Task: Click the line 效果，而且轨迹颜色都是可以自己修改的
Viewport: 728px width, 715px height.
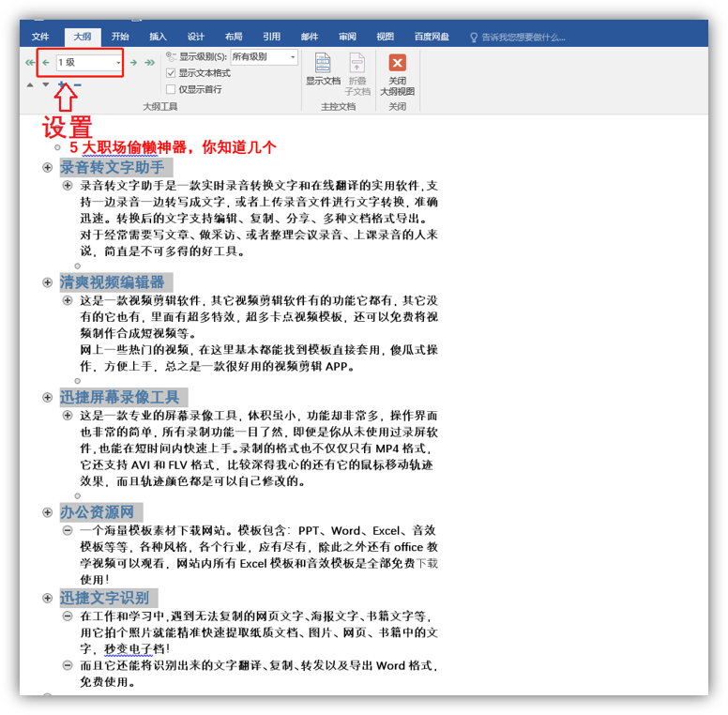Action: (192, 481)
